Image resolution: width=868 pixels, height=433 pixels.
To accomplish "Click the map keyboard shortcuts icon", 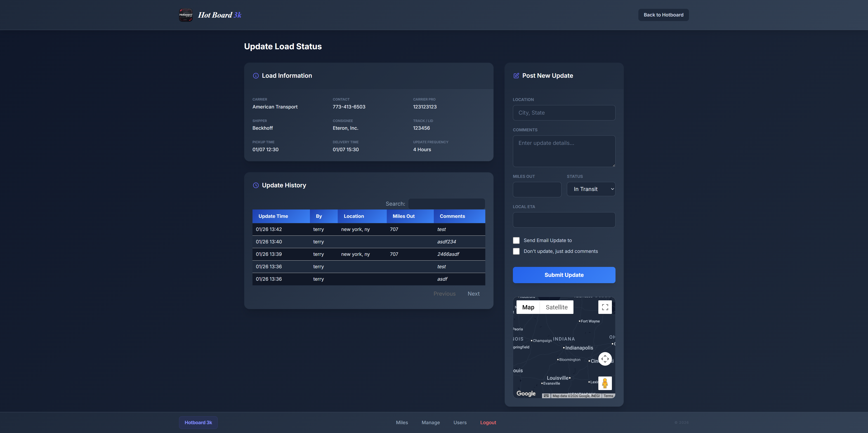I will point(546,395).
